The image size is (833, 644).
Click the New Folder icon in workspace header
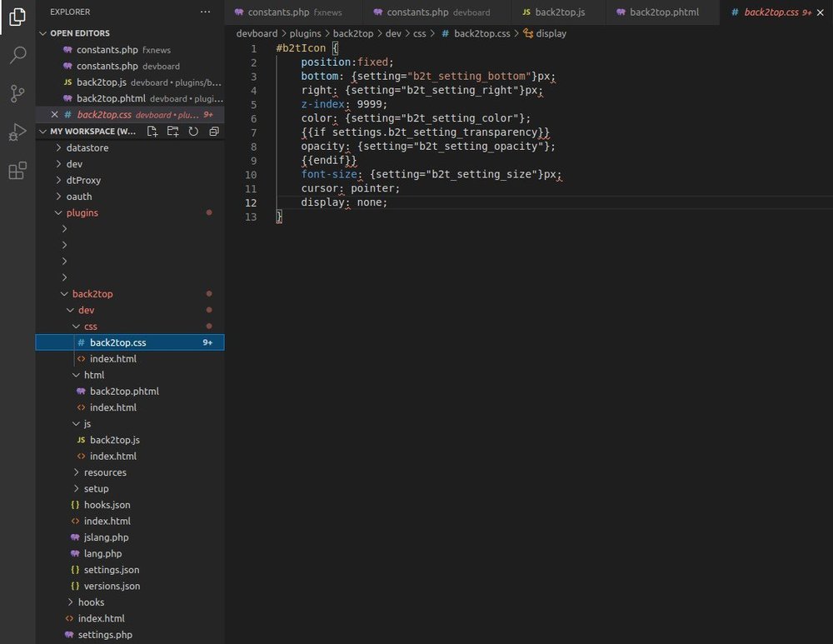point(172,132)
